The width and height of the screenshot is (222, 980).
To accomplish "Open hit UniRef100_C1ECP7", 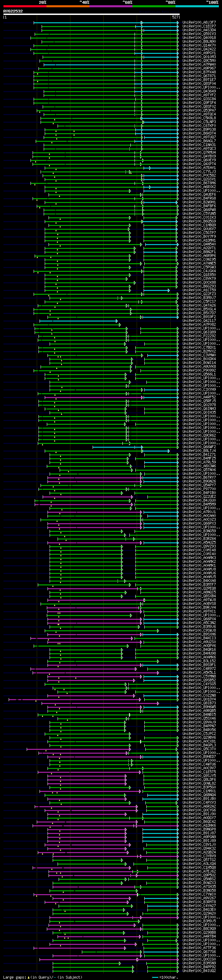I will pyautogui.click(x=199, y=26).
